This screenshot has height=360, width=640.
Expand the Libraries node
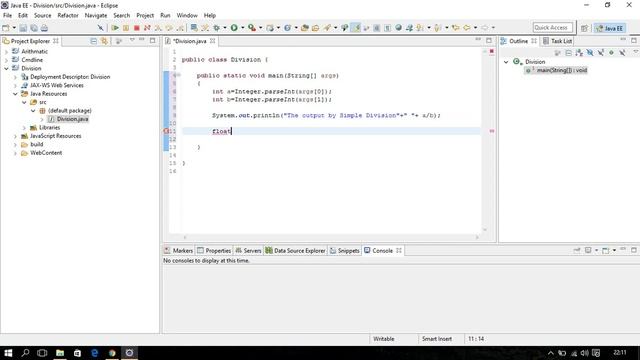tap(24, 128)
